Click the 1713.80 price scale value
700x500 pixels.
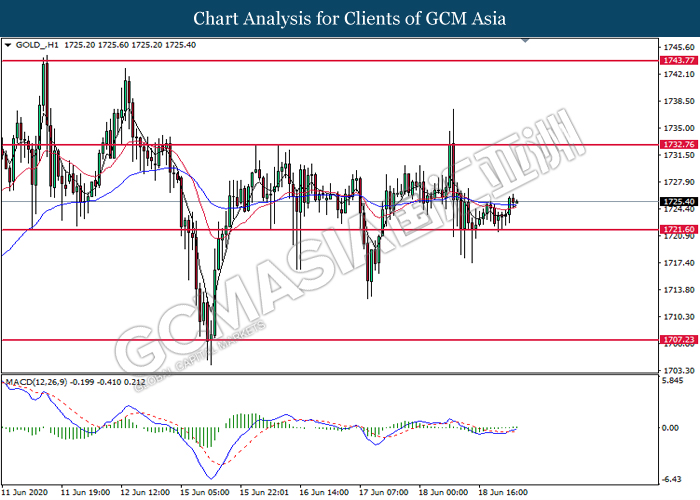coord(679,290)
